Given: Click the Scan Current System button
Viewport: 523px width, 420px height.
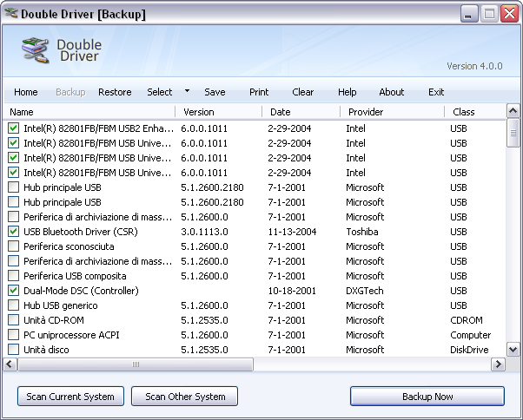Looking at the screenshot, I should pyautogui.click(x=70, y=397).
